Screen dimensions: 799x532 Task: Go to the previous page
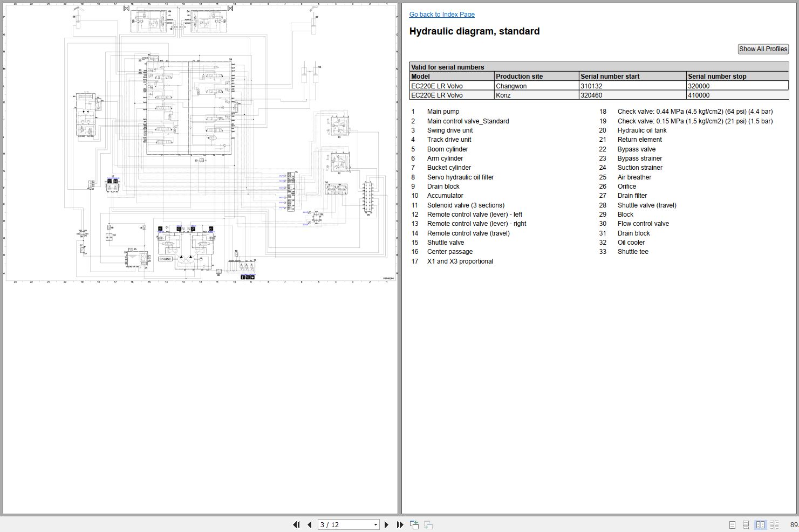pyautogui.click(x=310, y=524)
